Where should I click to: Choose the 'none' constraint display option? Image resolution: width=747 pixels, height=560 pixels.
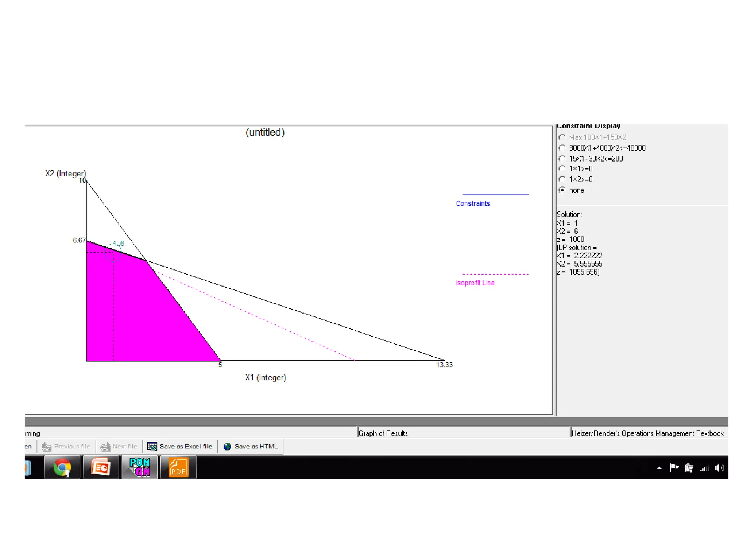[x=562, y=190]
